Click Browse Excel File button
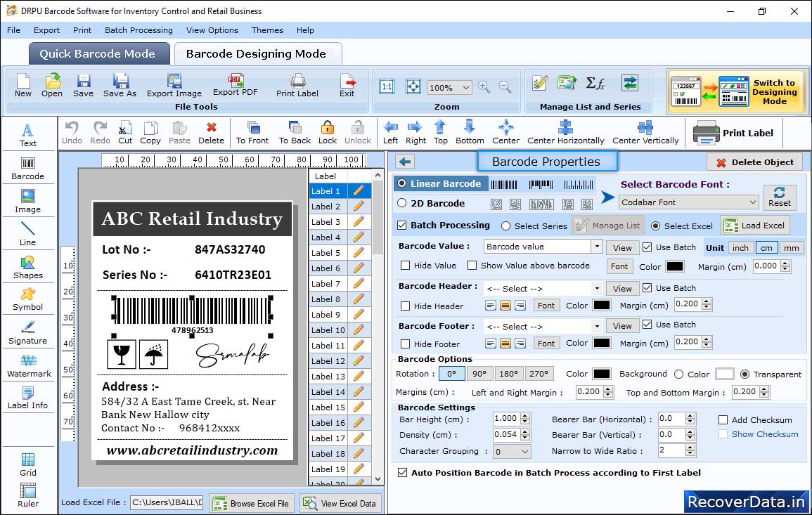Screen dimensions: 812x515 click(252, 503)
